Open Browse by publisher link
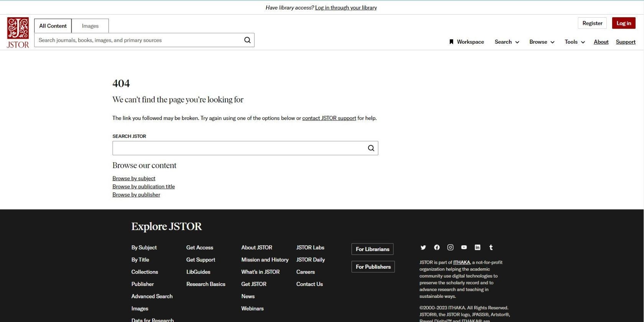The height and width of the screenshot is (322, 644). (136, 195)
